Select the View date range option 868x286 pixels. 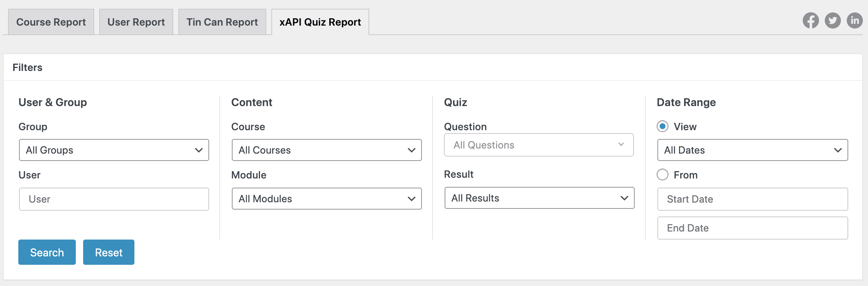662,127
